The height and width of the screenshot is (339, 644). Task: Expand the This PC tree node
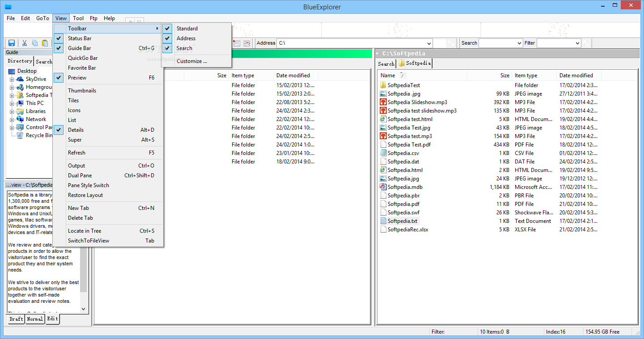tap(12, 103)
